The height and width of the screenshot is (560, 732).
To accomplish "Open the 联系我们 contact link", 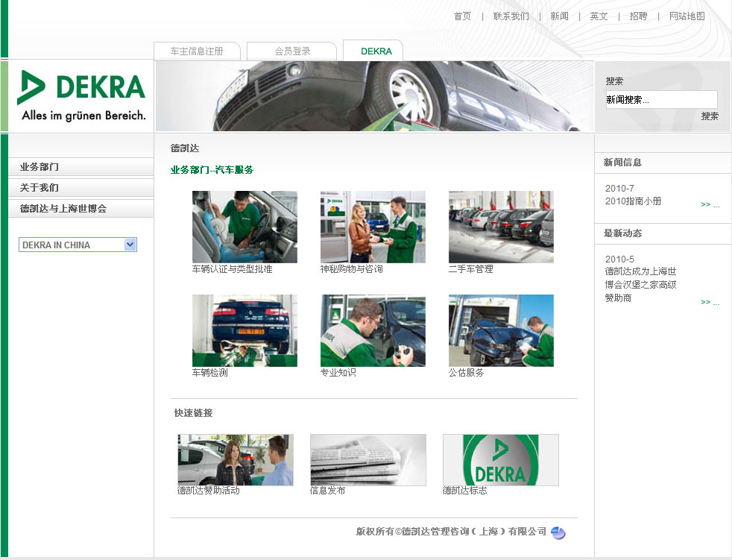I will [x=511, y=16].
